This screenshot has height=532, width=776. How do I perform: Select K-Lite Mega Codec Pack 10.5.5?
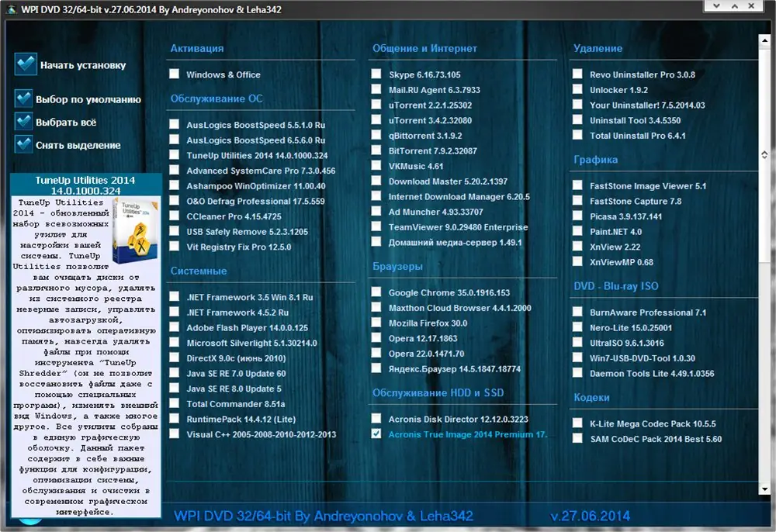pyautogui.click(x=577, y=423)
